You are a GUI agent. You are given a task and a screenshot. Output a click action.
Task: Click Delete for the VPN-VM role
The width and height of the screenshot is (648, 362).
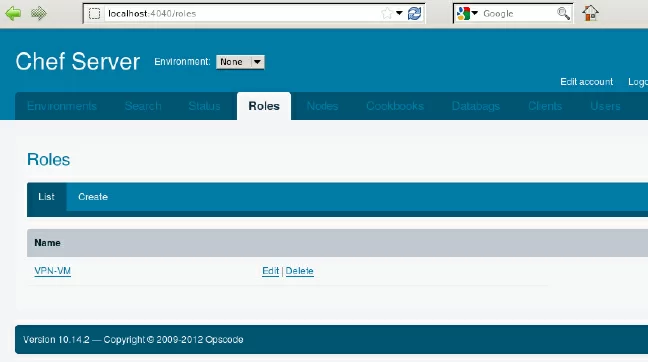click(x=300, y=271)
